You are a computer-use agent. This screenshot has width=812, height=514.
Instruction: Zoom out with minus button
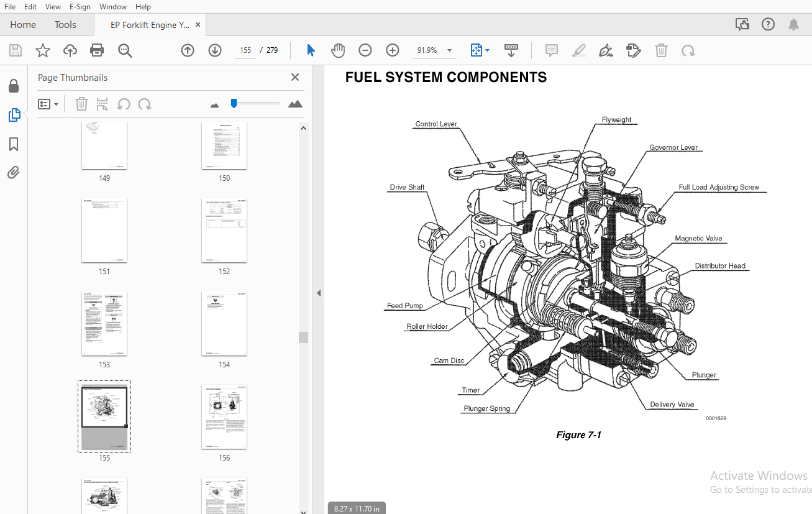(x=365, y=50)
